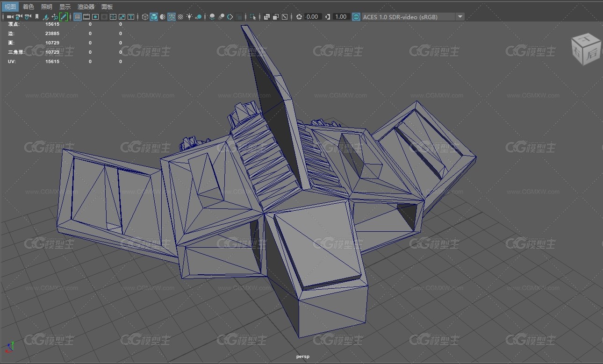Click the 顶点 vertex count 15615
603x364 pixels.
click(x=52, y=24)
